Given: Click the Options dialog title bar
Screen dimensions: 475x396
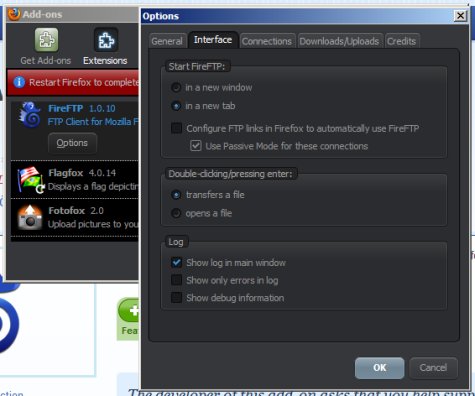Looking at the screenshot, I should (x=297, y=16).
